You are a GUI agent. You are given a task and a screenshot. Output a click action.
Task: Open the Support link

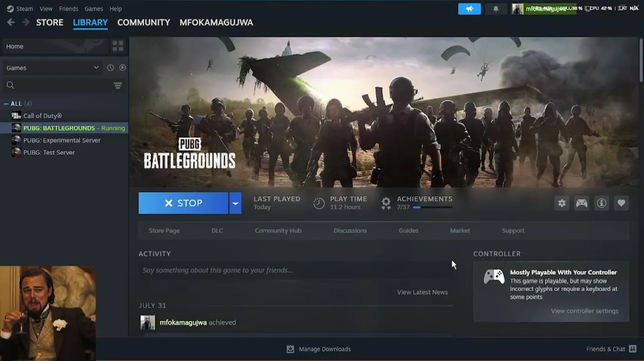(513, 231)
